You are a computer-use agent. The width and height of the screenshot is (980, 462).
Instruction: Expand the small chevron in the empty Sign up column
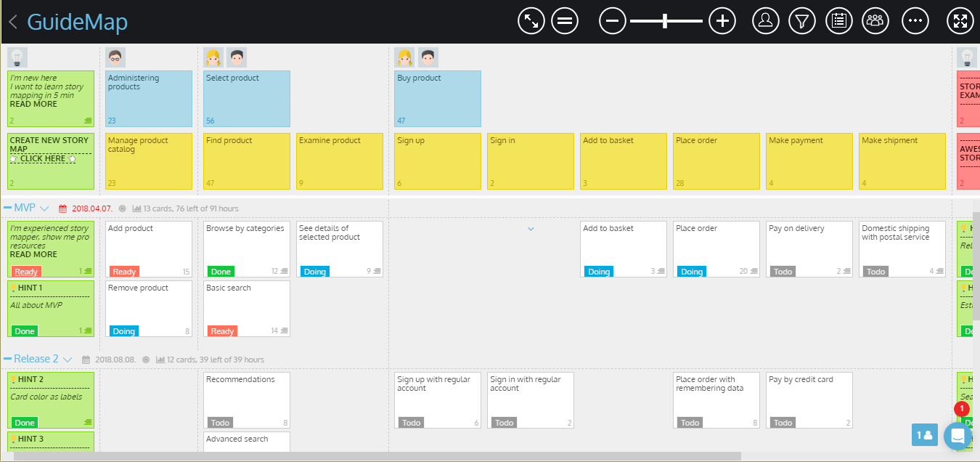pyautogui.click(x=531, y=229)
